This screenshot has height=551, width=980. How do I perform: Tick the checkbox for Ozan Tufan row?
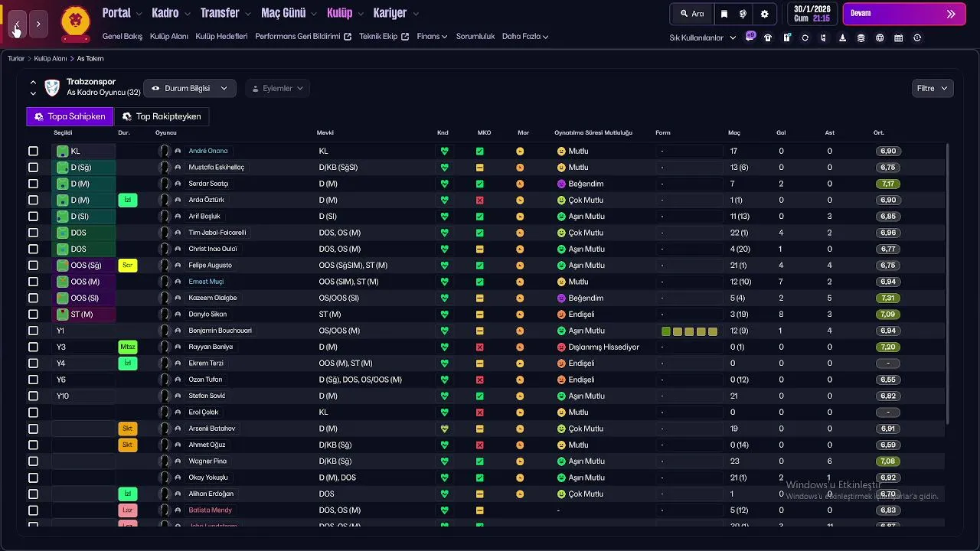point(33,380)
